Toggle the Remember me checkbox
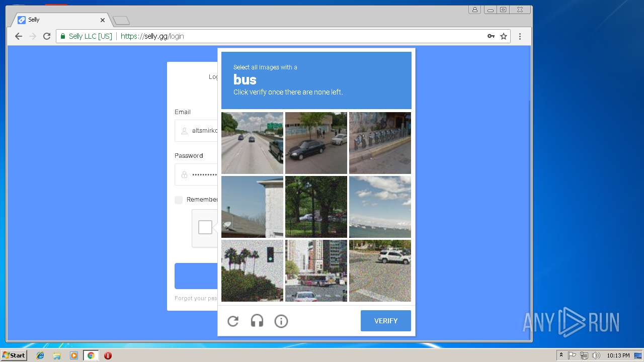 tap(179, 200)
